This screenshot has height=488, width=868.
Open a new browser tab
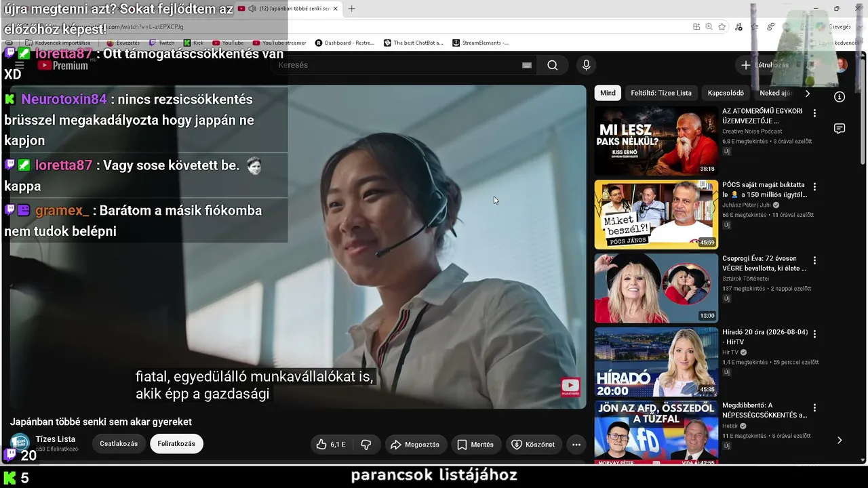(x=351, y=9)
